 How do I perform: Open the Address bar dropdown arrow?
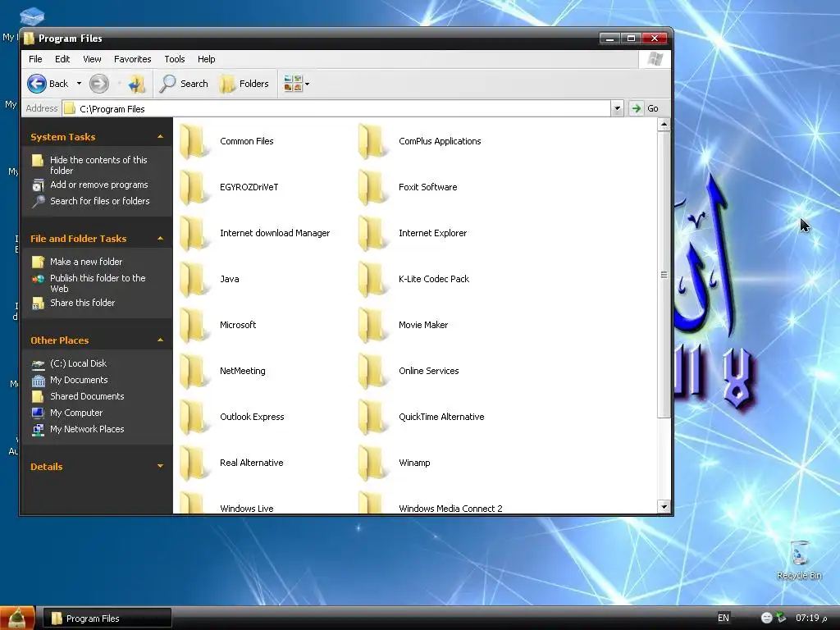[x=617, y=109]
